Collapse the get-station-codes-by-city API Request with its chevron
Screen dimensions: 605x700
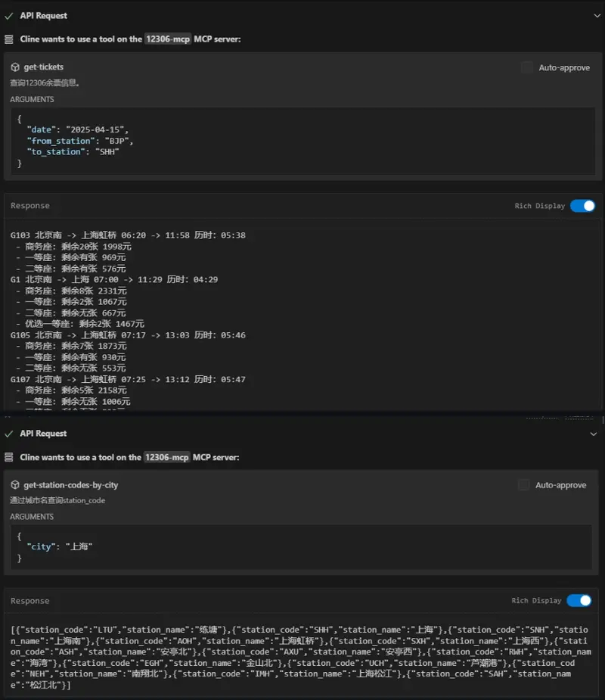pyautogui.click(x=594, y=434)
